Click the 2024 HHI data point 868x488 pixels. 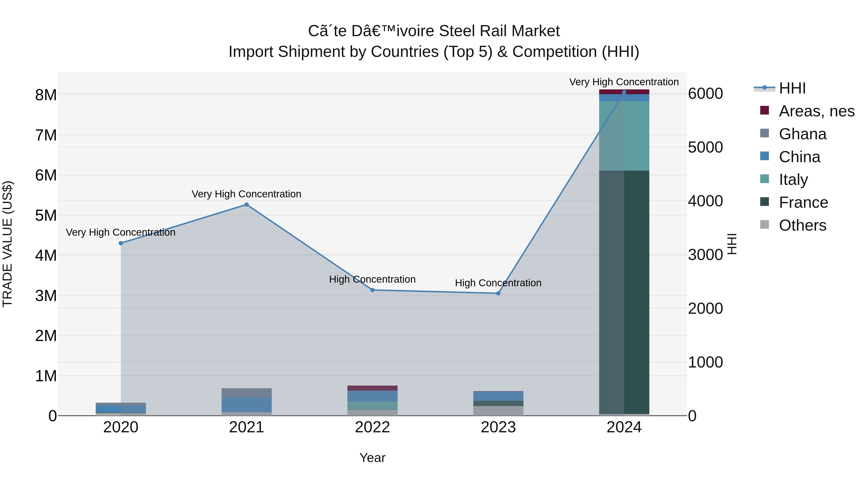(x=624, y=92)
